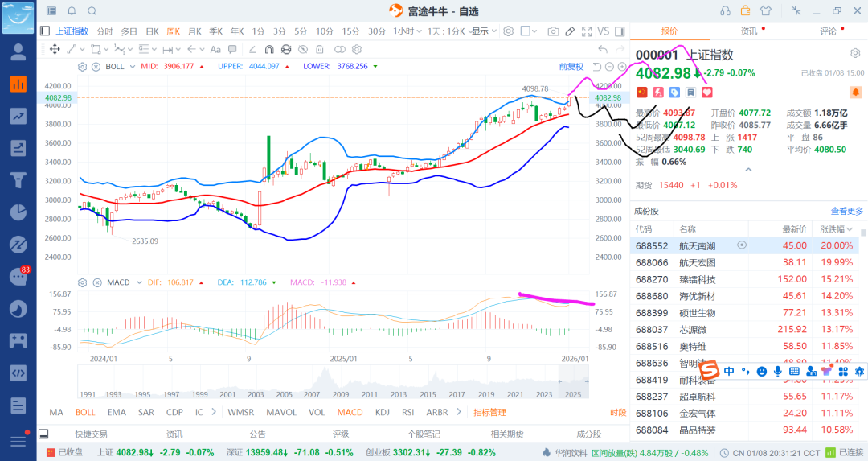Click the notification bell icon
Screen dimensions: 868x461
coord(72,11)
